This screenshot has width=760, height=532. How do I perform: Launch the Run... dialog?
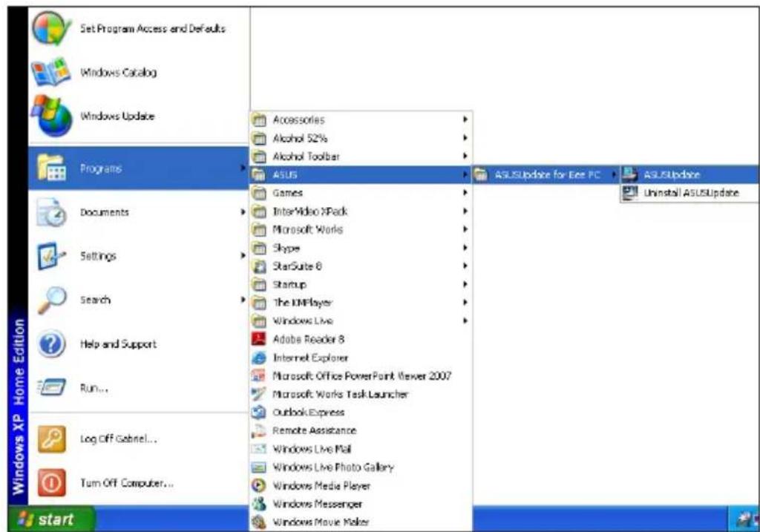pyautogui.click(x=139, y=387)
